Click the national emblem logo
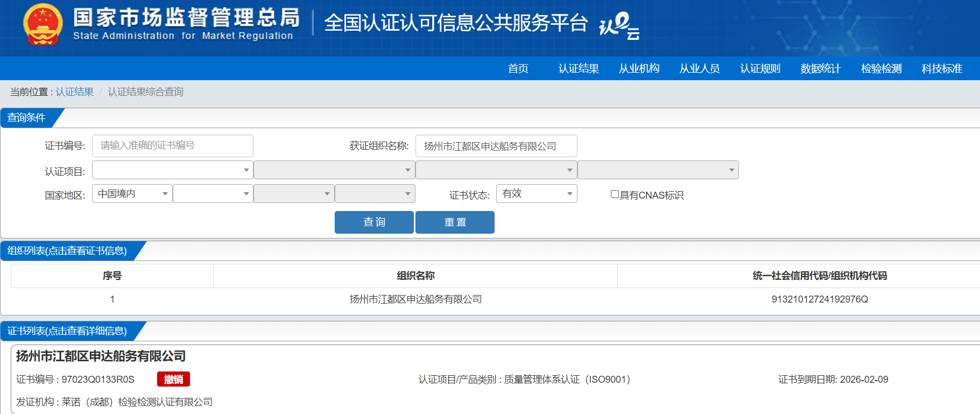Screen dimensions: 980x414 tap(43, 25)
